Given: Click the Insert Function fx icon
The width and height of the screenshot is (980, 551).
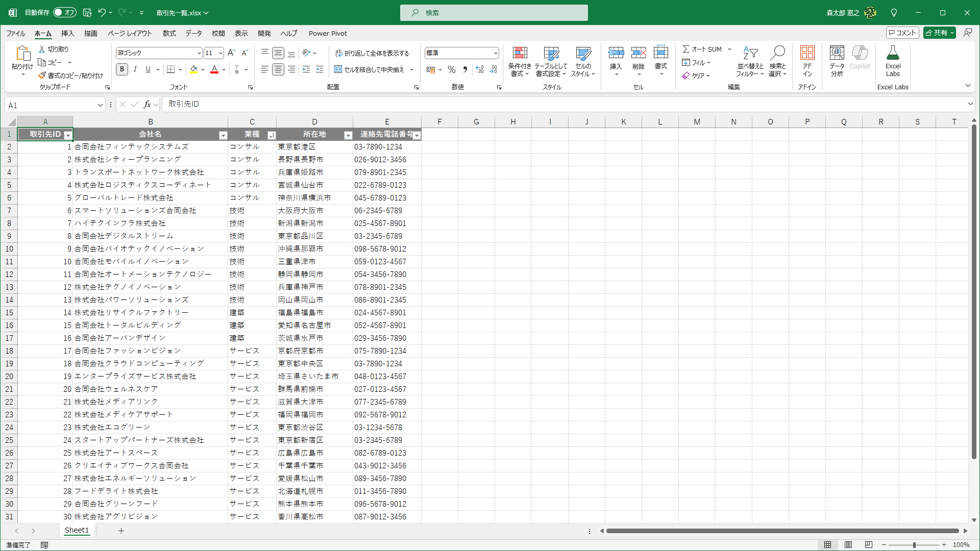Looking at the screenshot, I should [147, 105].
